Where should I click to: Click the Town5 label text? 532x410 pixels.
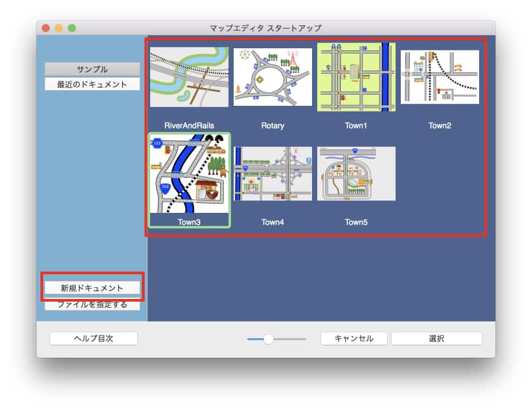[x=356, y=223]
